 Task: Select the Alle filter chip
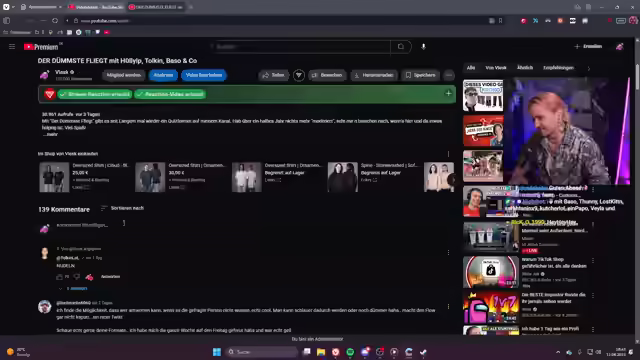pos(471,68)
